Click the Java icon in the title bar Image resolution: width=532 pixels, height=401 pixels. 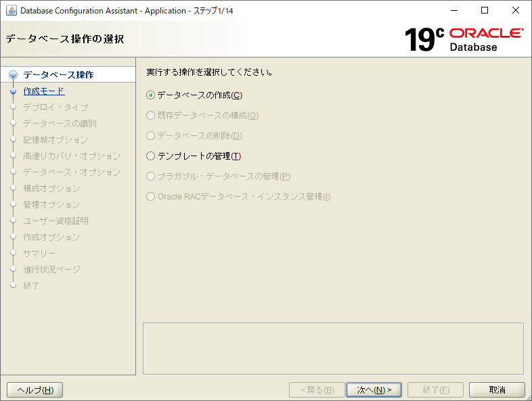tap(12, 11)
